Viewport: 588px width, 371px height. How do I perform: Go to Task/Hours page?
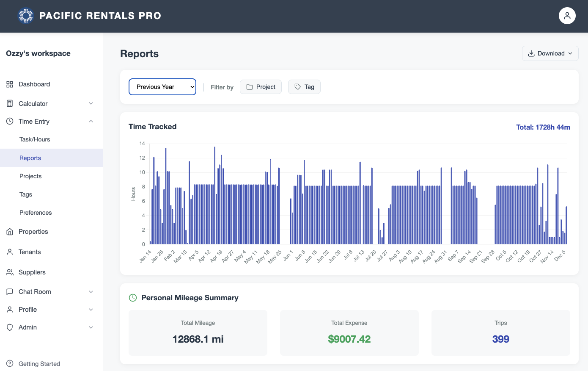(35, 139)
